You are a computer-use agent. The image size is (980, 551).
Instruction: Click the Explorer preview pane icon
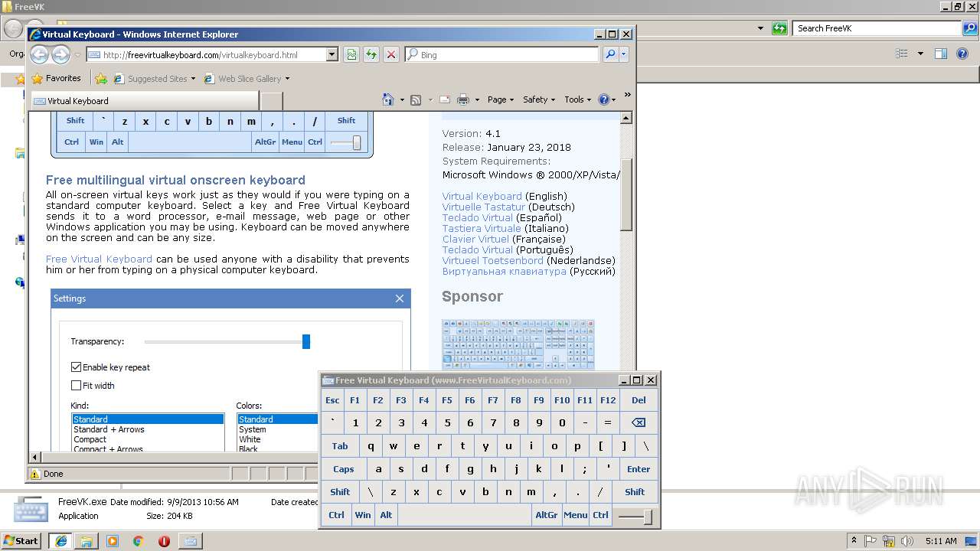(941, 54)
